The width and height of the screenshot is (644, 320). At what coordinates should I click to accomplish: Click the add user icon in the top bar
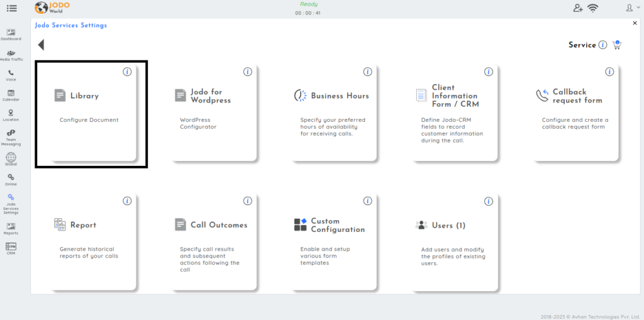coord(578,8)
